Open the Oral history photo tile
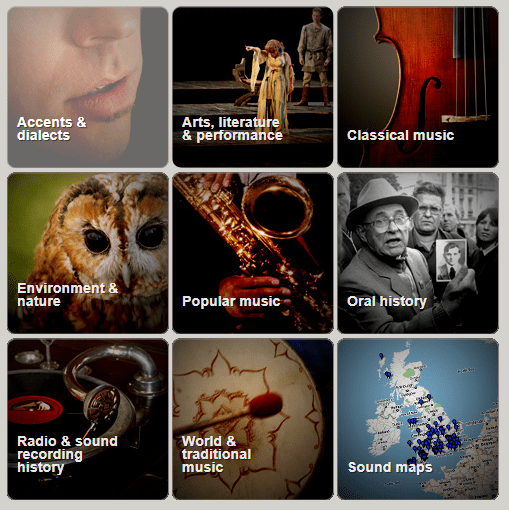This screenshot has height=510, width=509. [418, 253]
